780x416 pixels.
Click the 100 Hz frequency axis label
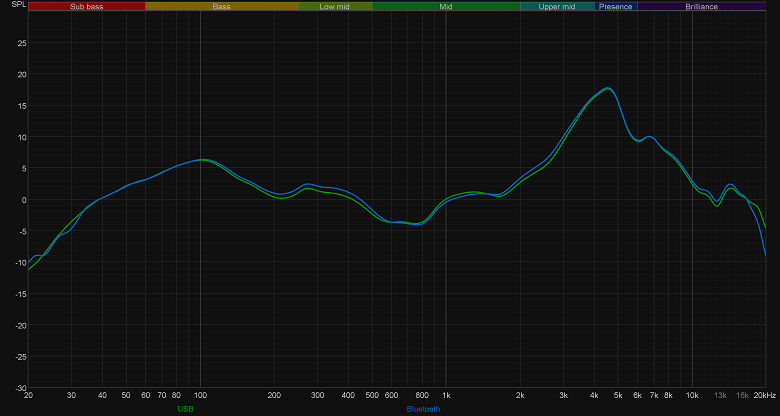pos(200,395)
